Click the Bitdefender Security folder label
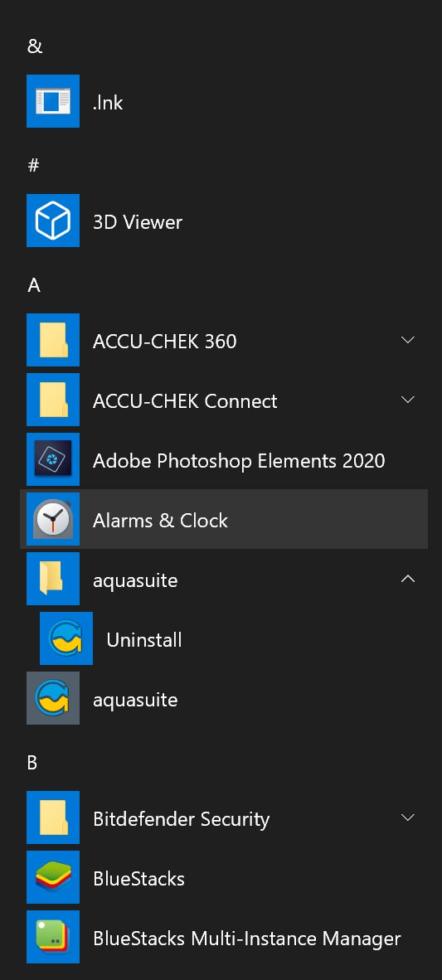 point(182,819)
